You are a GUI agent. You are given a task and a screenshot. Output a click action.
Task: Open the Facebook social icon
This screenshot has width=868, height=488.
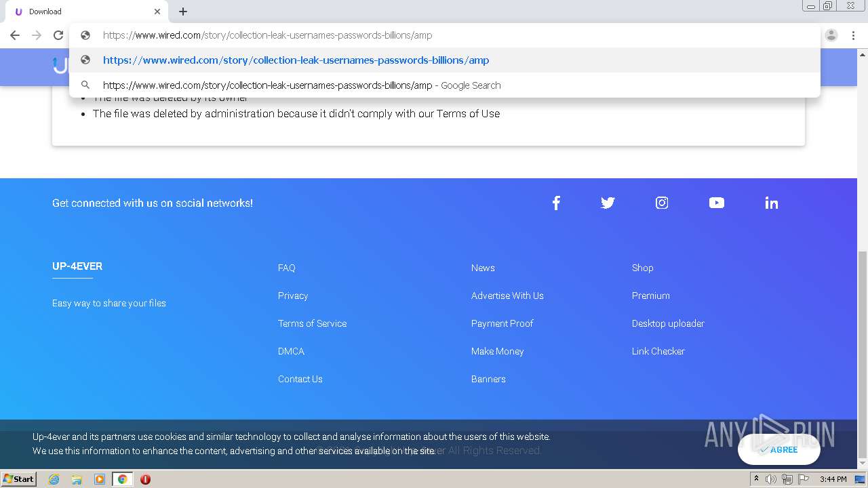[x=556, y=203]
